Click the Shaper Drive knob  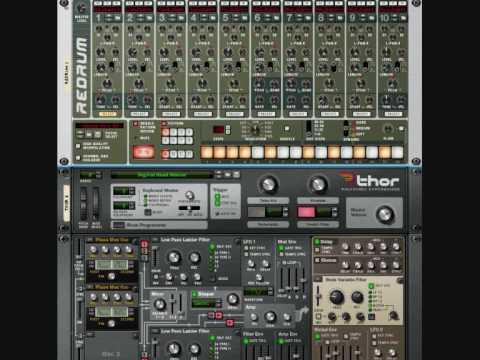[x=233, y=299]
